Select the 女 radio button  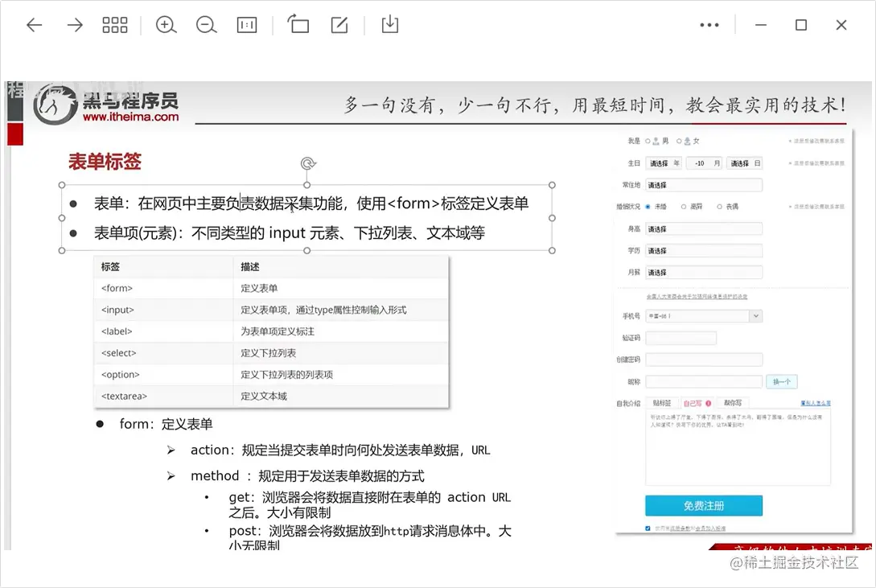680,142
